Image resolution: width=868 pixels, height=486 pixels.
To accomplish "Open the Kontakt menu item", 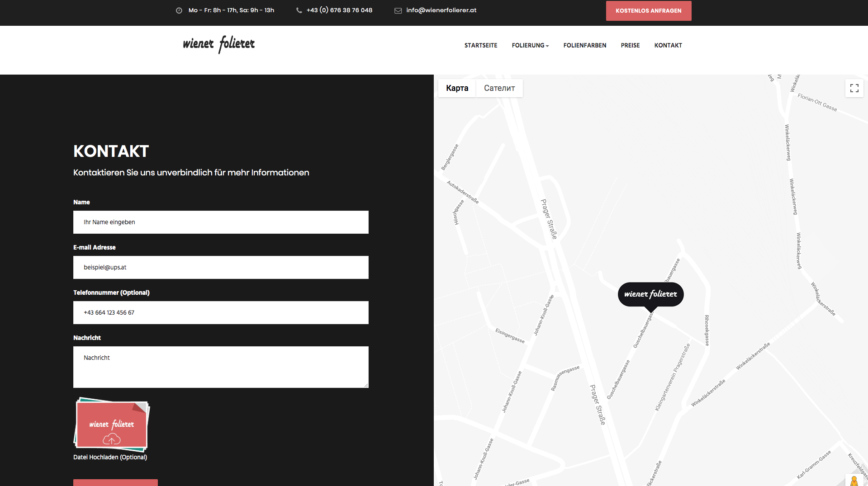I will click(x=668, y=45).
